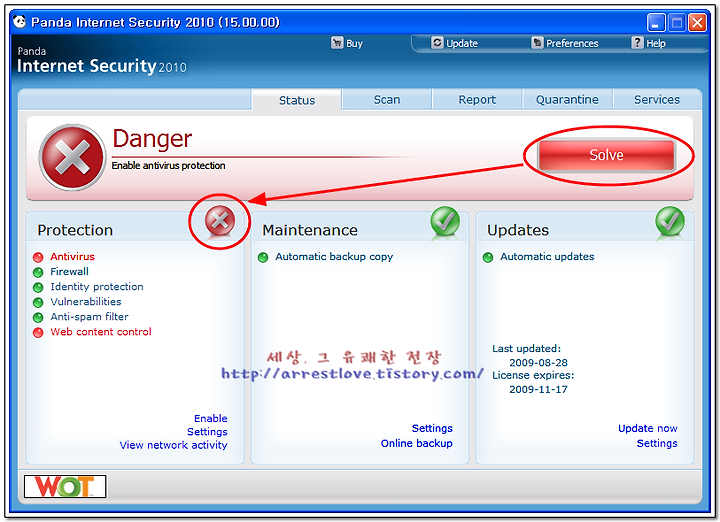The image size is (720, 522).
Task: Select the Vulnerabilities item text
Action: pyautogui.click(x=86, y=302)
